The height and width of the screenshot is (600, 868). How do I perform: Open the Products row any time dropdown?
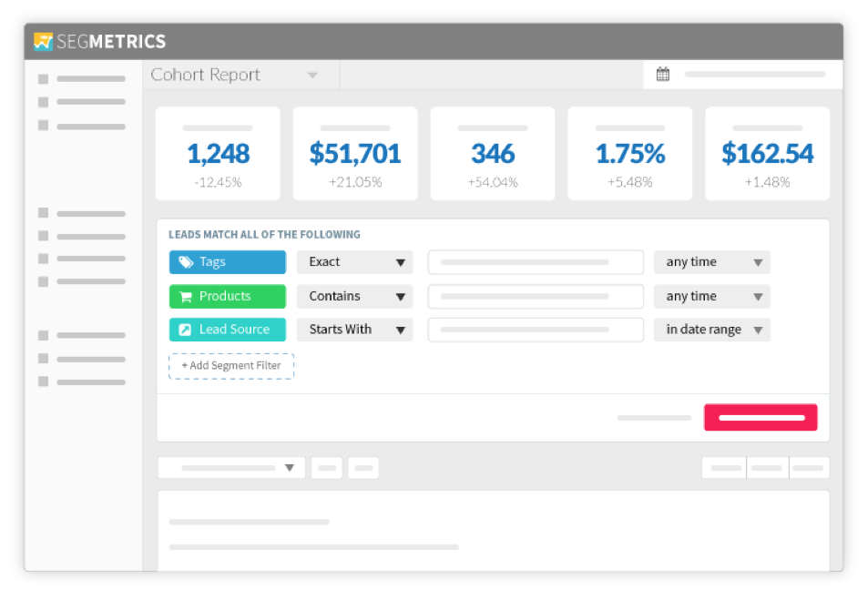[x=712, y=297]
